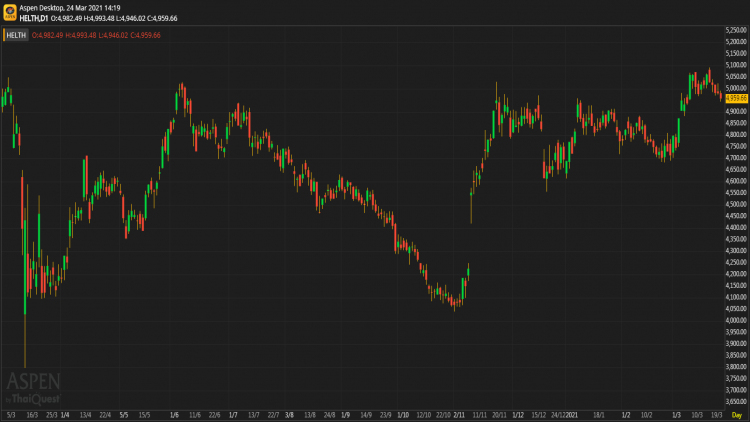Click the 5,000.00 price axis label

click(x=736, y=88)
